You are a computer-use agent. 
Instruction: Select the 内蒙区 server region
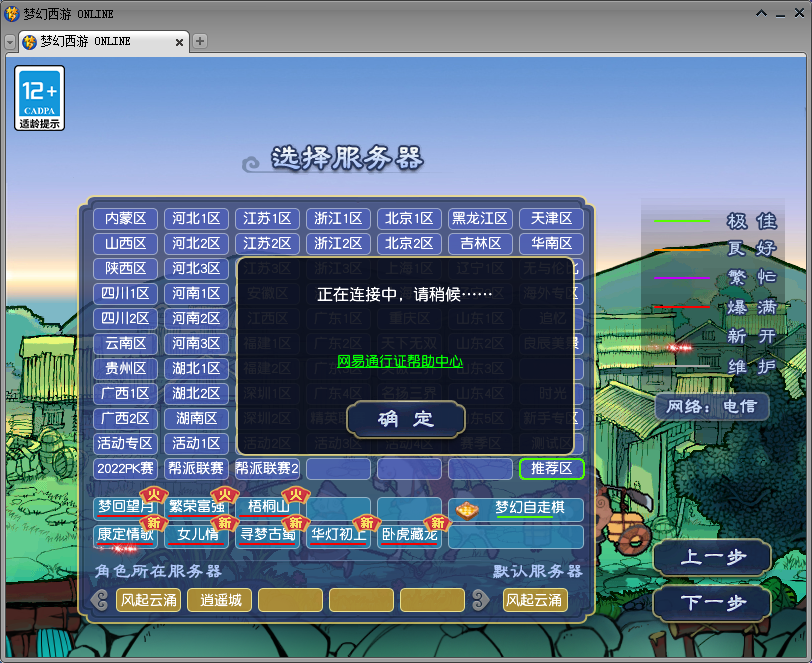coord(126,219)
